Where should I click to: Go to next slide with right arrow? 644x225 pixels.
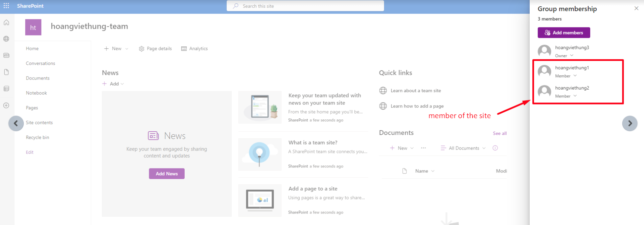tap(630, 123)
